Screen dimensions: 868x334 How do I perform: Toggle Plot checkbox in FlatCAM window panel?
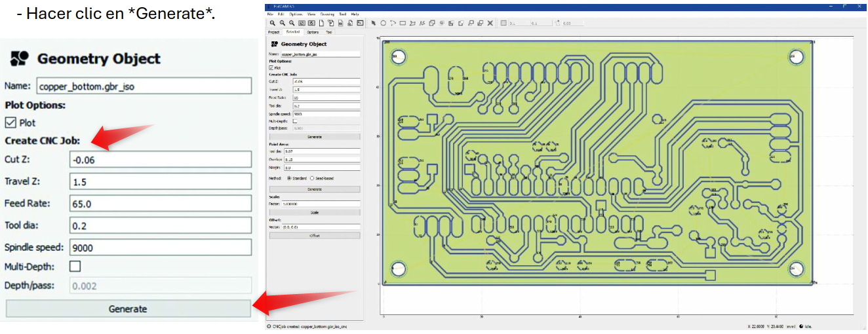pyautogui.click(x=271, y=67)
